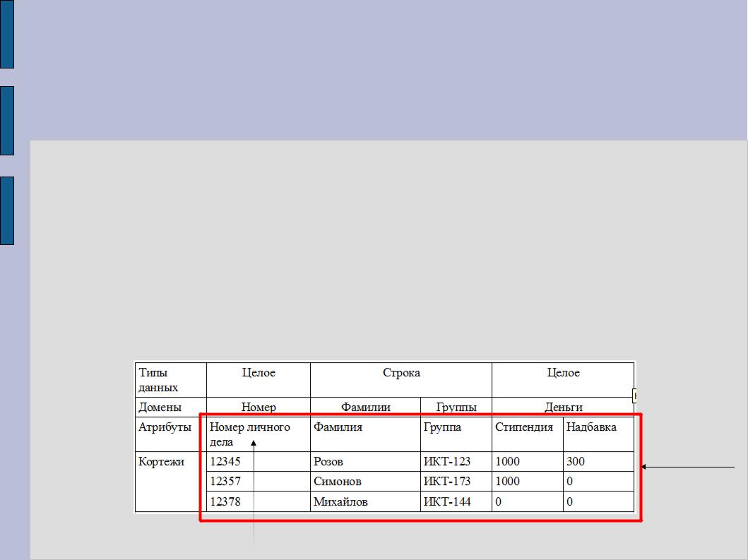The image size is (748, 560).
Task: Click the 'Деньги' domain cell
Action: click(563, 406)
